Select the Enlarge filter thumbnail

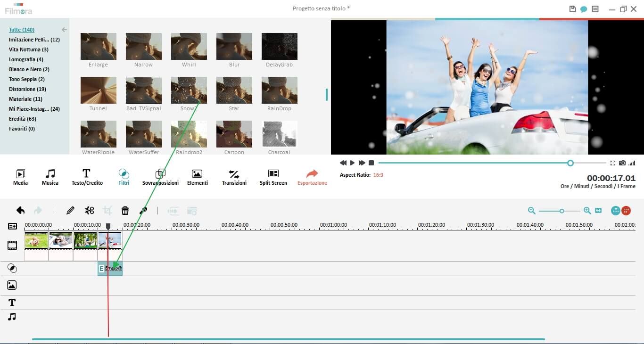tap(99, 46)
